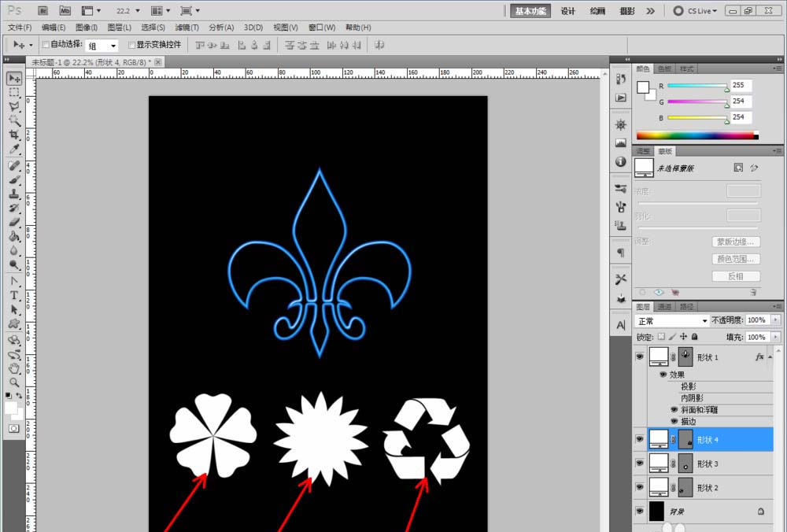Open the 滤镜(T) menu

[187, 28]
